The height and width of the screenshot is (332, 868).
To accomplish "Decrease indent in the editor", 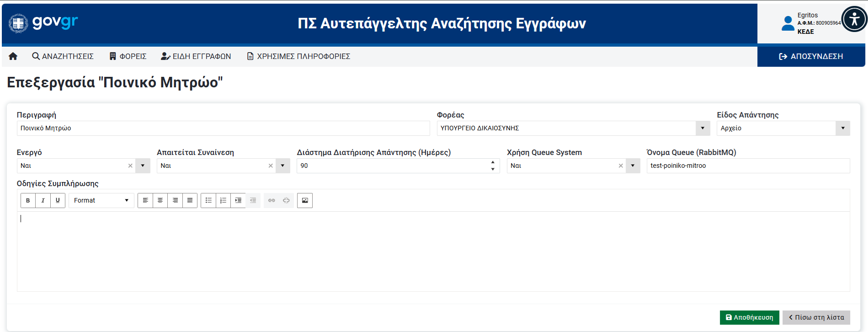I will 253,200.
